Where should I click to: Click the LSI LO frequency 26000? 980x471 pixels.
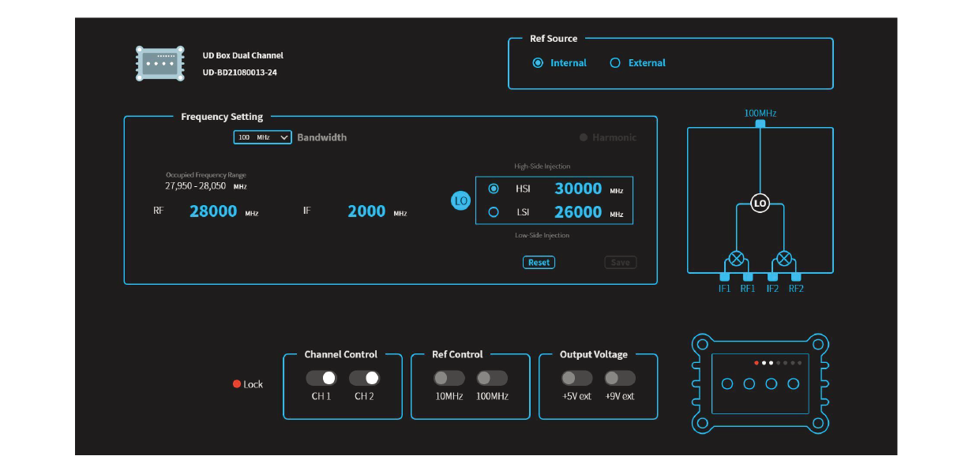click(x=578, y=211)
